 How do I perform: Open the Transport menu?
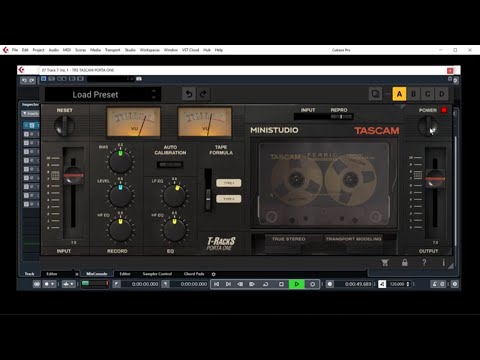coord(113,50)
